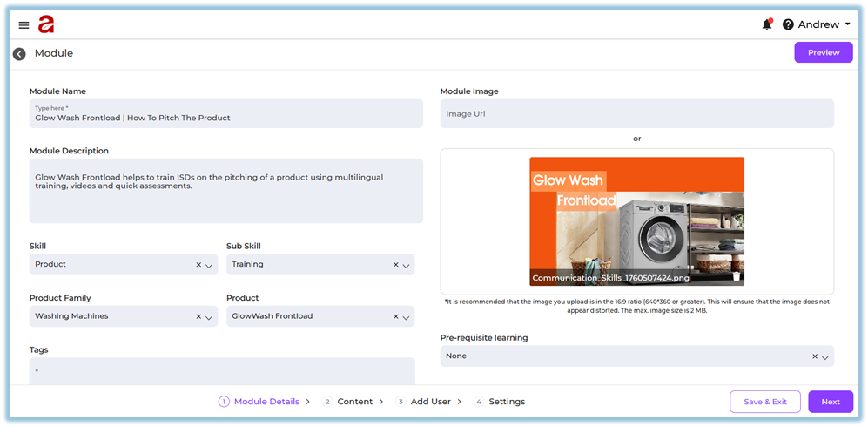Clear the Skill selection Product
868x427 pixels.
pos(198,265)
